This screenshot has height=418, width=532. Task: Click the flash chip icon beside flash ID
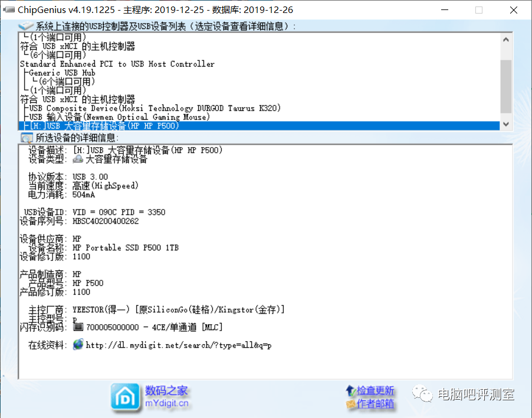[78, 327]
